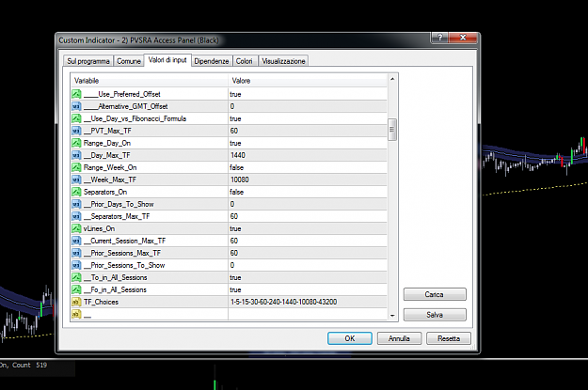Open the Dipendenze tab
588x390 pixels.
pyautogui.click(x=212, y=61)
